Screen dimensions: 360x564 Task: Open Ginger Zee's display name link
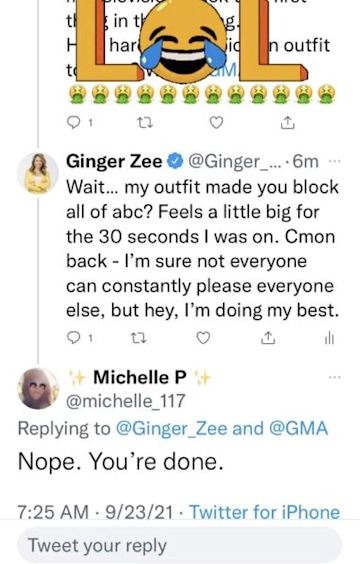click(114, 161)
